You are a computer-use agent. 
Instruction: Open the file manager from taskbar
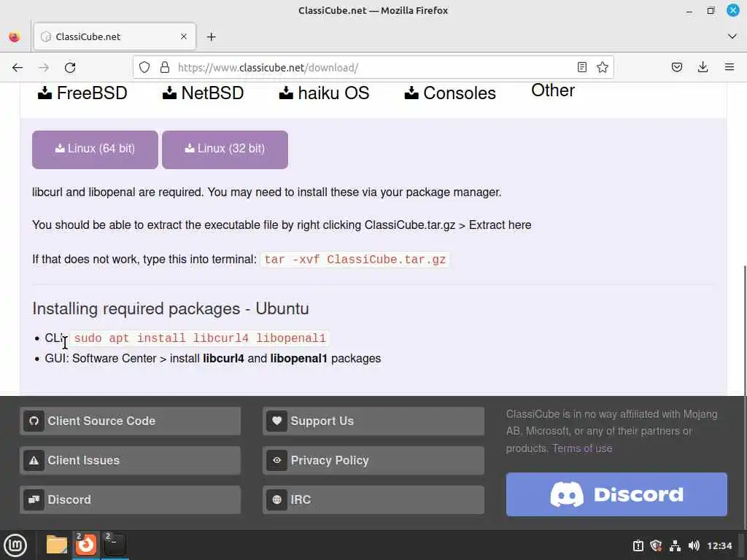(x=57, y=545)
